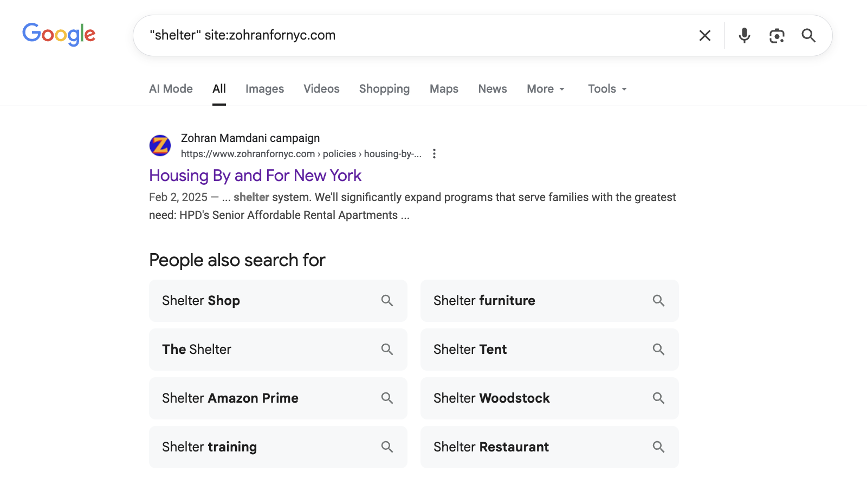Open the Housing By and For New York link
The width and height of the screenshot is (867, 504).
point(255,176)
